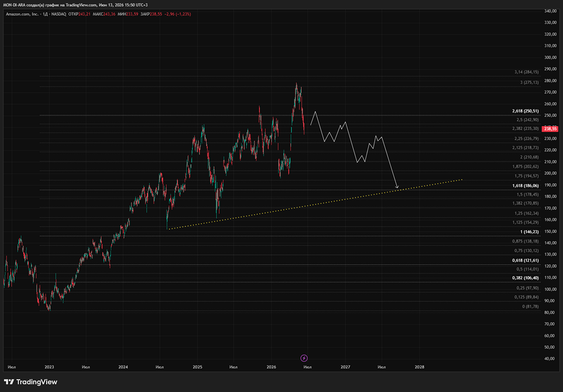This screenshot has height=392, width=563.
Task: Click the TradingView logo at bottom left
Action: (30, 382)
